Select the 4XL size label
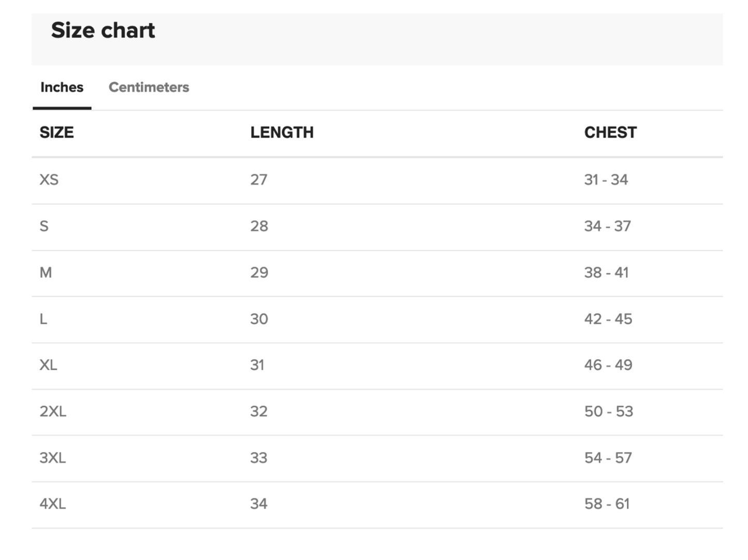 click(53, 504)
